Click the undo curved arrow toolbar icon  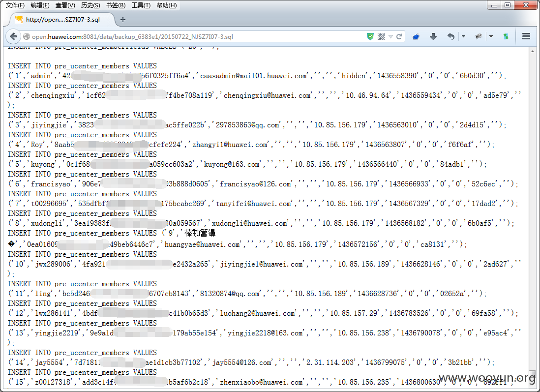pyautogui.click(x=451, y=36)
